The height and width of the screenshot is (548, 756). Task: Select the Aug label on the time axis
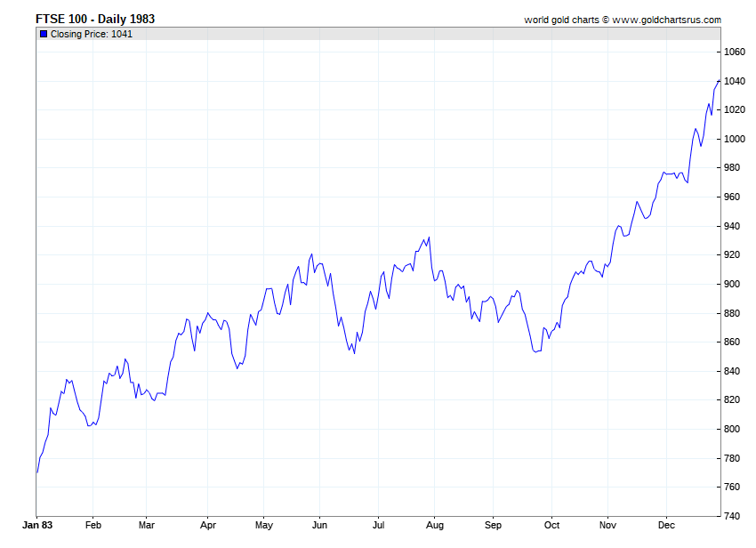pyautogui.click(x=435, y=525)
